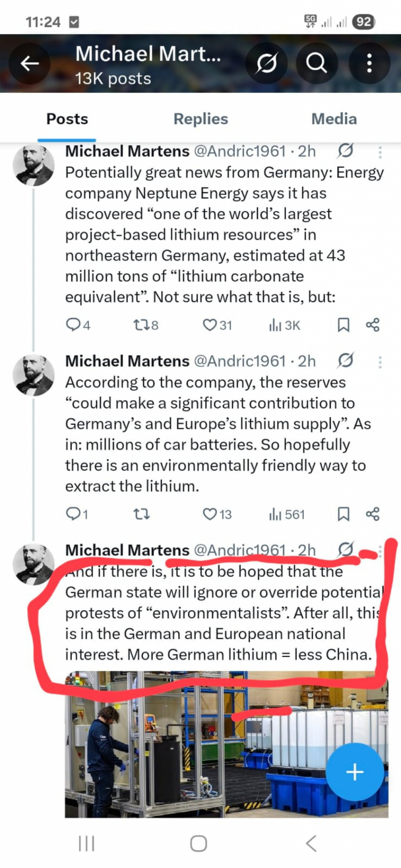Like the Neptune Energy lithium post
401x868 pixels.
coord(210,325)
